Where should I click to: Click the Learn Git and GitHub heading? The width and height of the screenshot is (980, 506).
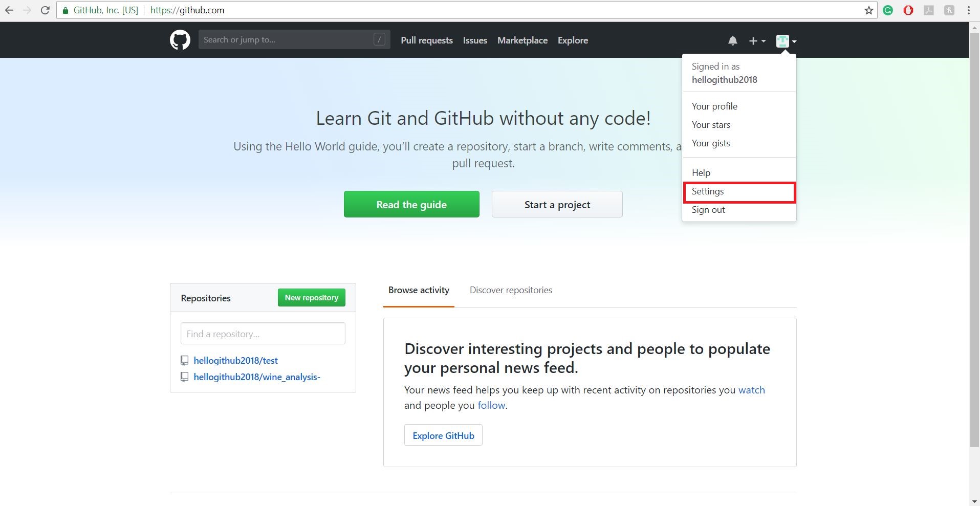[483, 118]
